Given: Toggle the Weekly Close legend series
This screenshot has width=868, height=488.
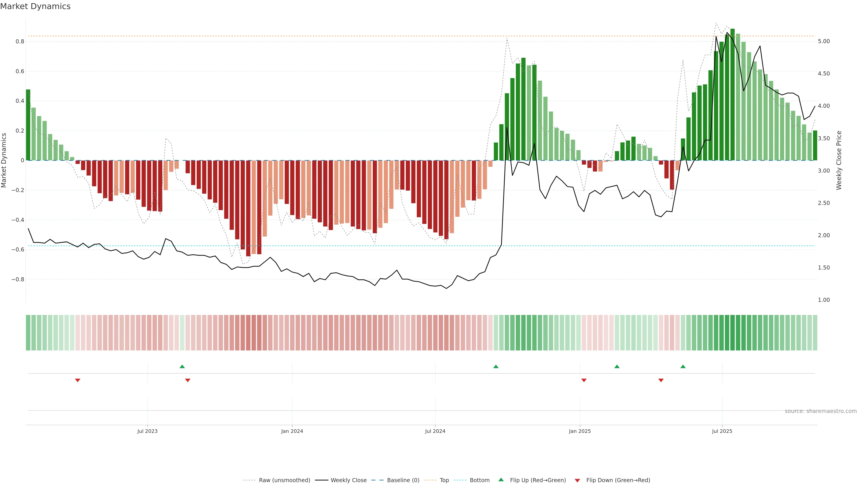Looking at the screenshot, I should pos(348,480).
